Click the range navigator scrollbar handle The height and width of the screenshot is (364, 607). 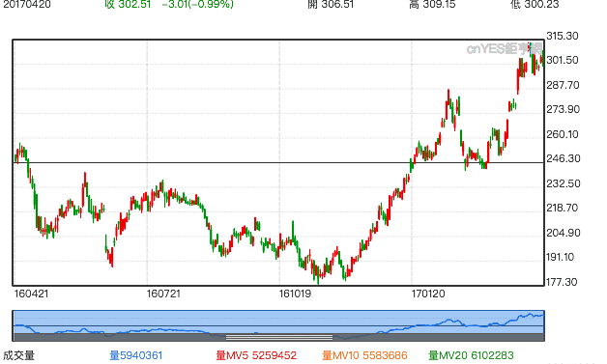point(279,338)
